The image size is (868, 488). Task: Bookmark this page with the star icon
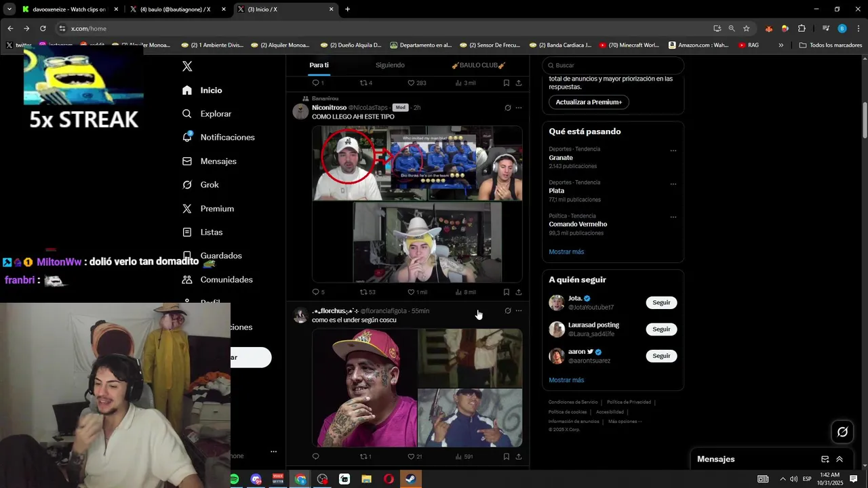coord(747,28)
